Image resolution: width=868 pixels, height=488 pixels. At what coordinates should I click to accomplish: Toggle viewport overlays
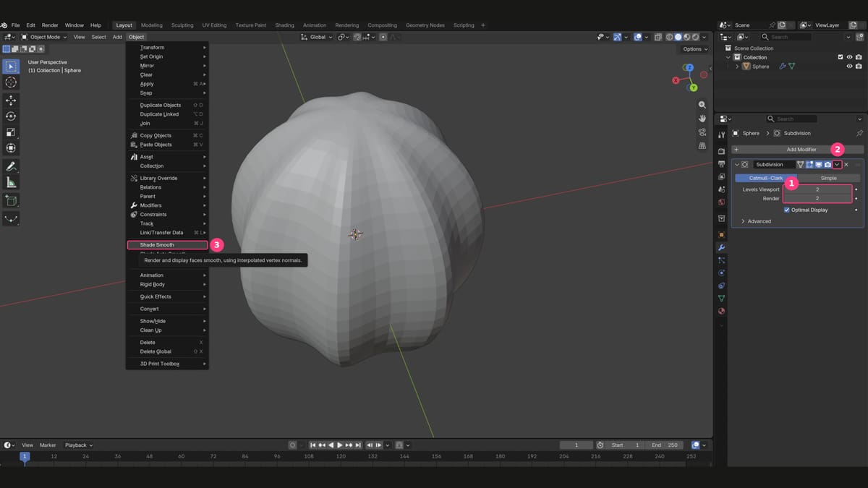coord(638,37)
